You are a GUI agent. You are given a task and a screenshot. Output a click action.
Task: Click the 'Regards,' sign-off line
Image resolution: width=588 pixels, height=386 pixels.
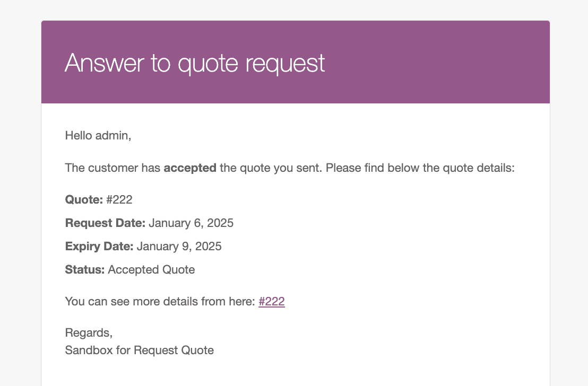point(89,333)
